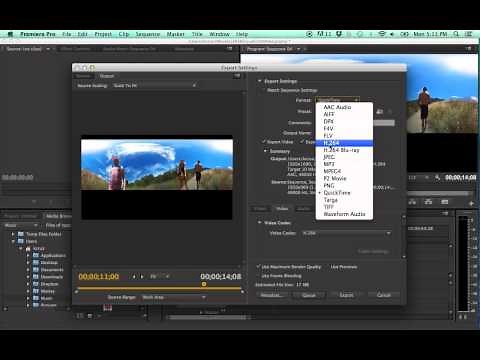Open the Video Codec H.264 dropdown
480x360 pixels.
point(347,233)
